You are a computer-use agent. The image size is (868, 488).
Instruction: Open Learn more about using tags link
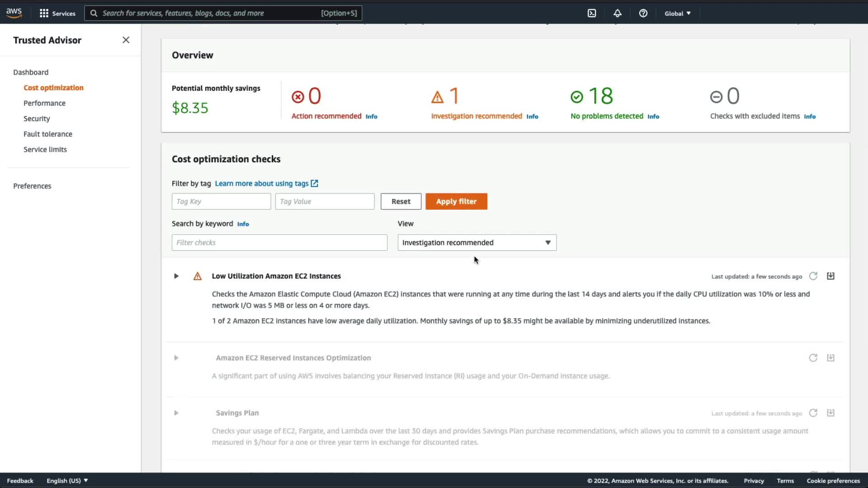pos(266,183)
